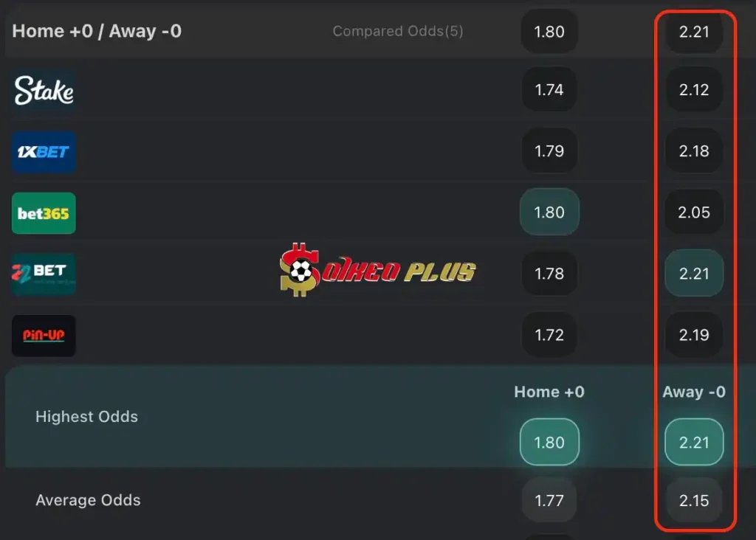Click the Soikeo Plus watermark logo
756x540 pixels.
click(378, 271)
